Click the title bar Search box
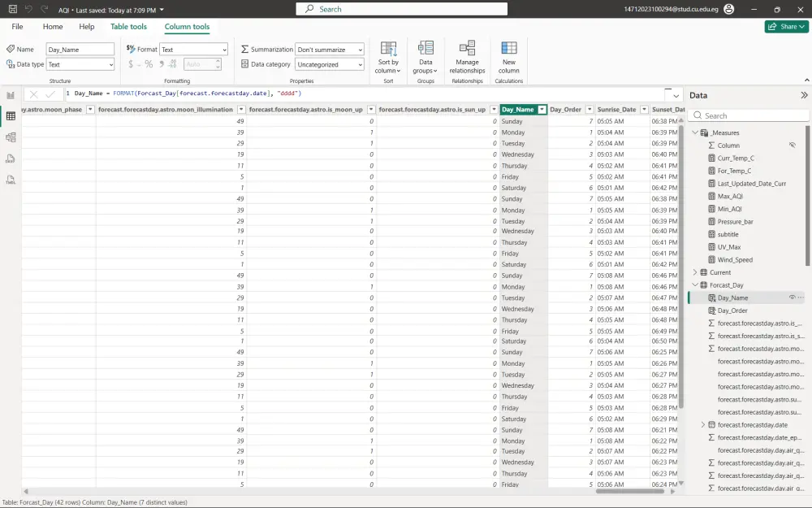This screenshot has height=508, width=812. pos(401,9)
